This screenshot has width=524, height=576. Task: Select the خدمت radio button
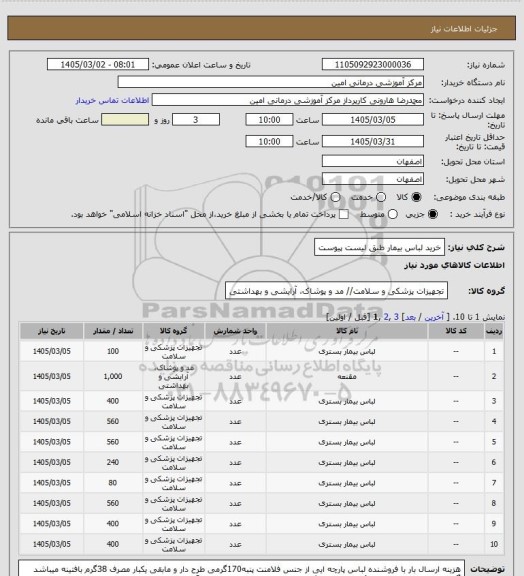tap(381, 197)
